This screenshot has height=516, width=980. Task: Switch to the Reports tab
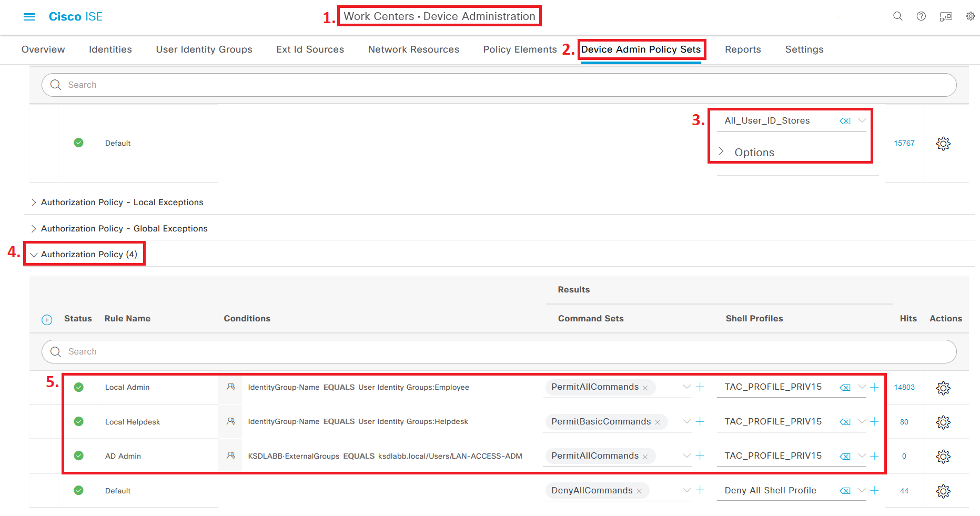click(x=743, y=49)
